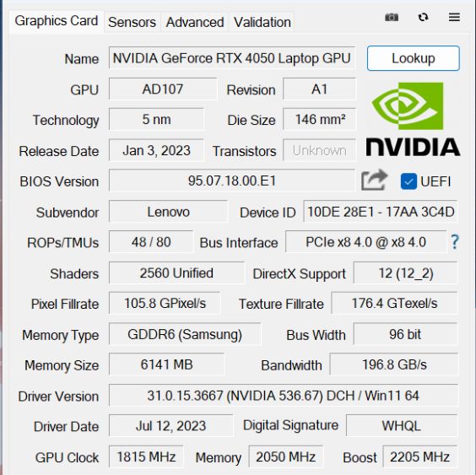The height and width of the screenshot is (475, 476).
Task: Click the Name field showing RTX 4050
Action: [231, 58]
